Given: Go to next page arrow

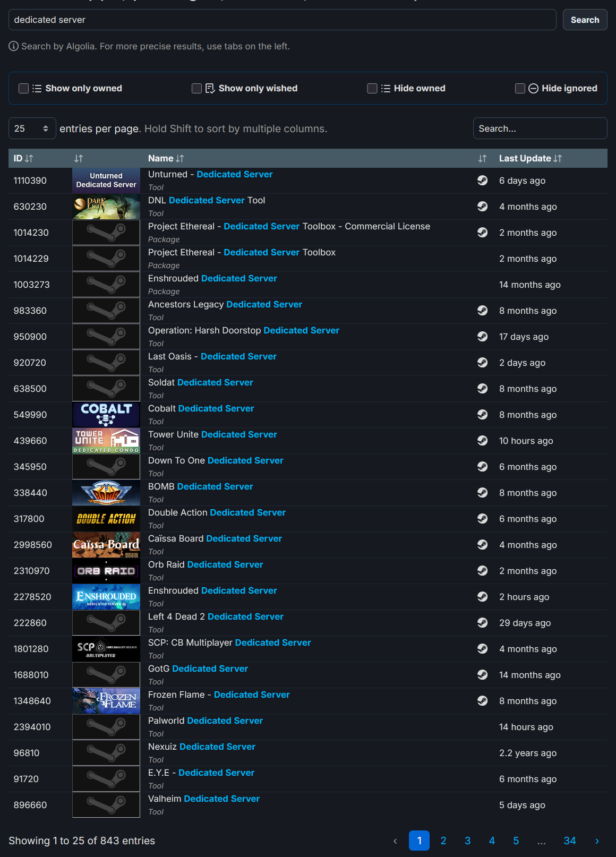Looking at the screenshot, I should coord(597,841).
